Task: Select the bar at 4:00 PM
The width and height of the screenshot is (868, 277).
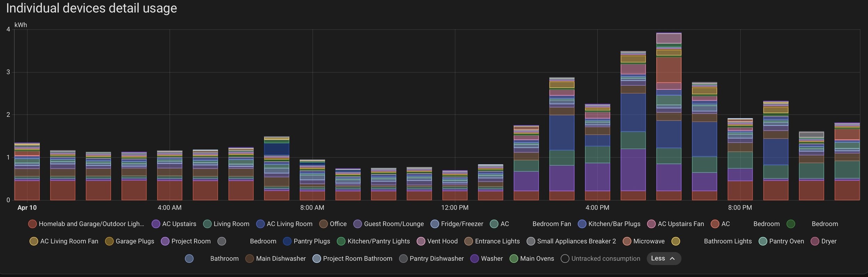Action: tap(598, 152)
